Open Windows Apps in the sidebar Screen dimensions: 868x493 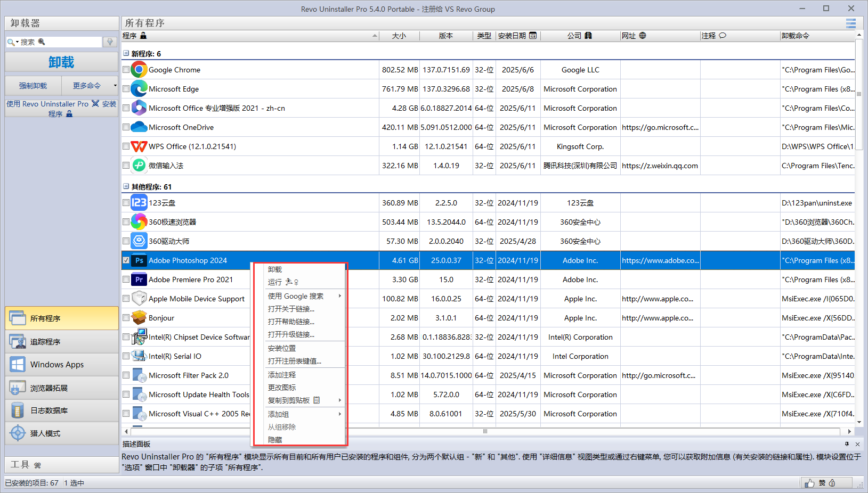62,365
